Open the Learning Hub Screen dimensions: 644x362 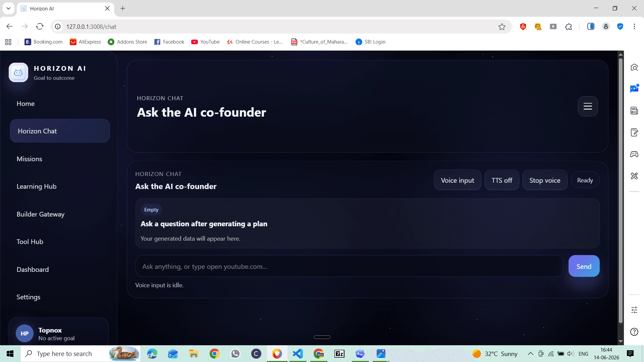point(37,186)
